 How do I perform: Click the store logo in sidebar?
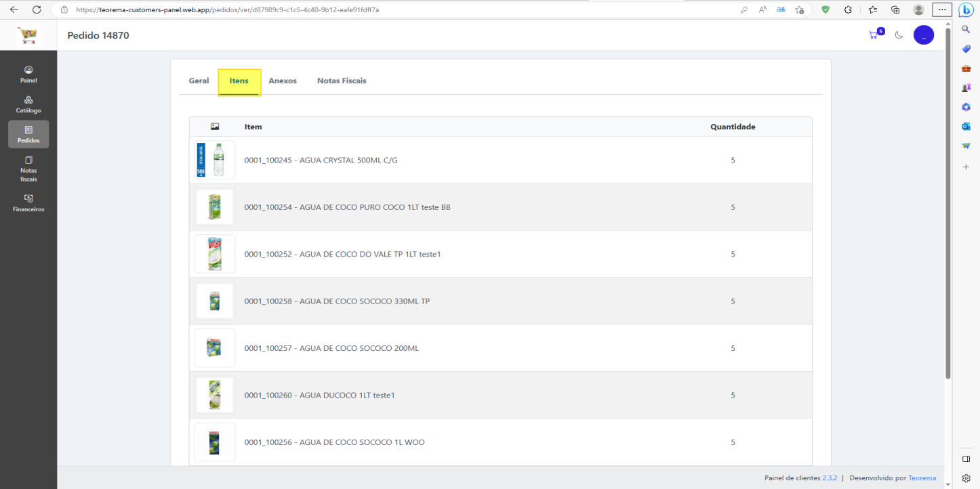click(28, 35)
